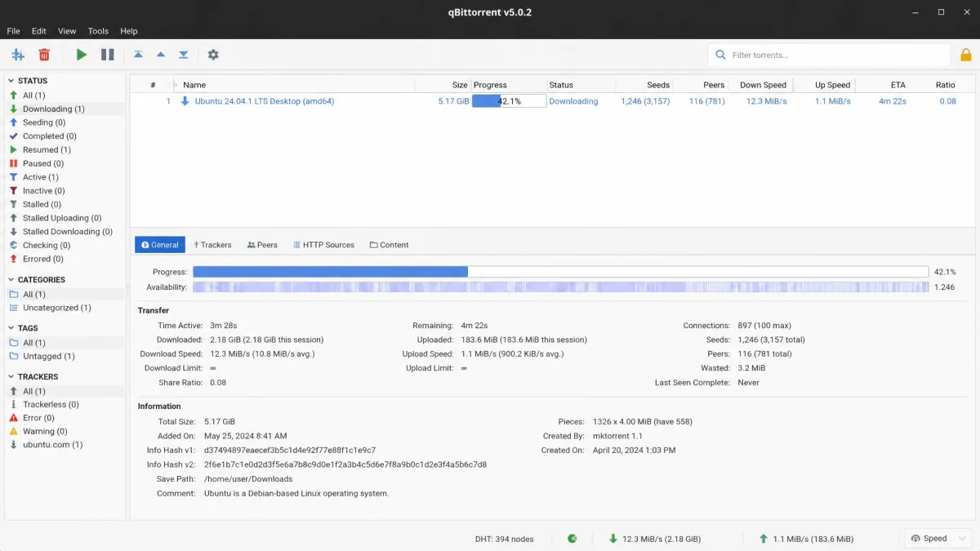Click the red Delete torrent trash icon
This screenshot has width=980, height=551.
(x=44, y=55)
